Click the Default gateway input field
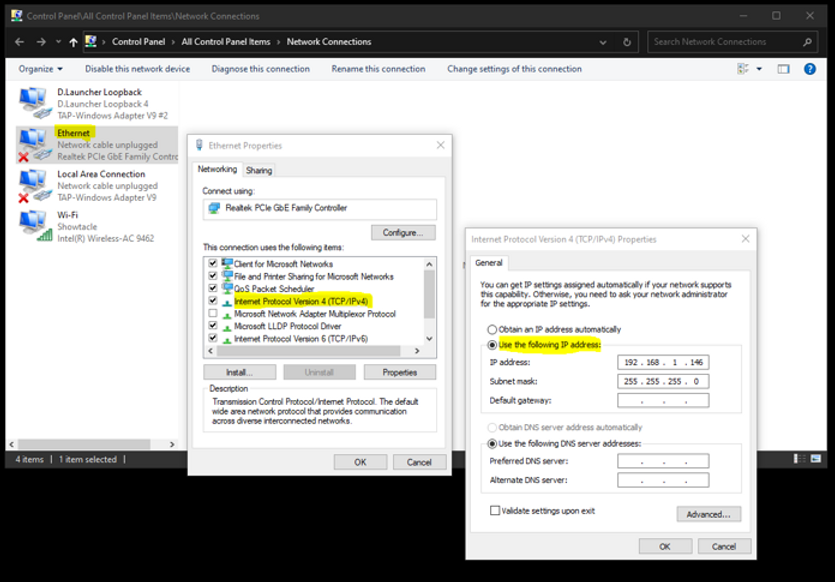The height and width of the screenshot is (582, 835). tap(663, 400)
